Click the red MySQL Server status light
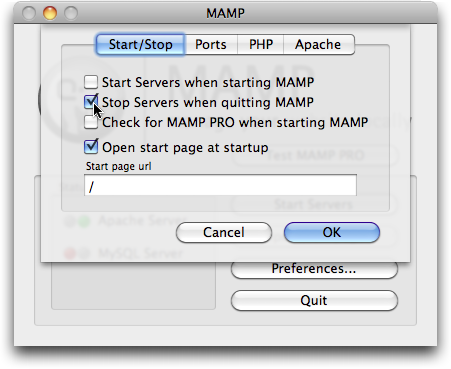Image resolution: width=451 pixels, height=369 pixels. pos(70,254)
